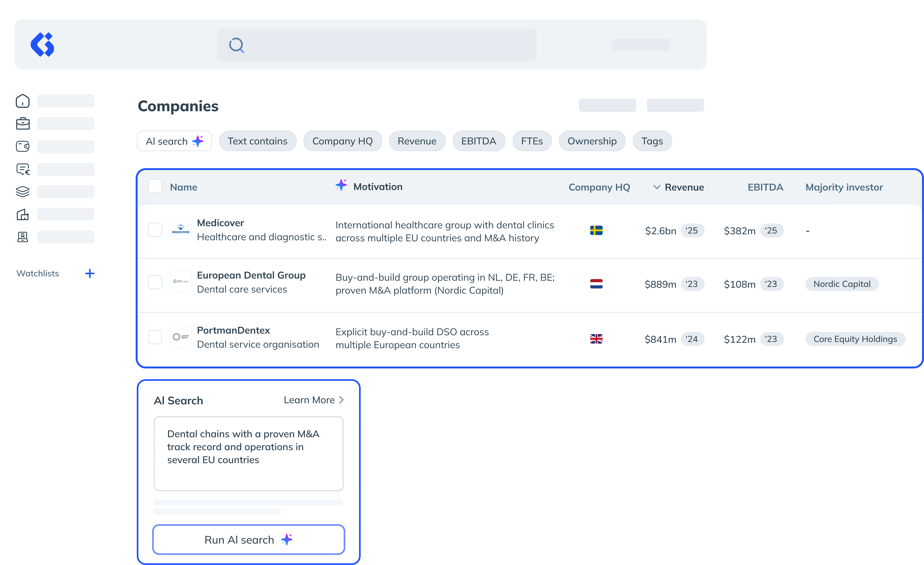This screenshot has height=565, width=924.
Task: Click the blue app logo
Action: point(42,45)
